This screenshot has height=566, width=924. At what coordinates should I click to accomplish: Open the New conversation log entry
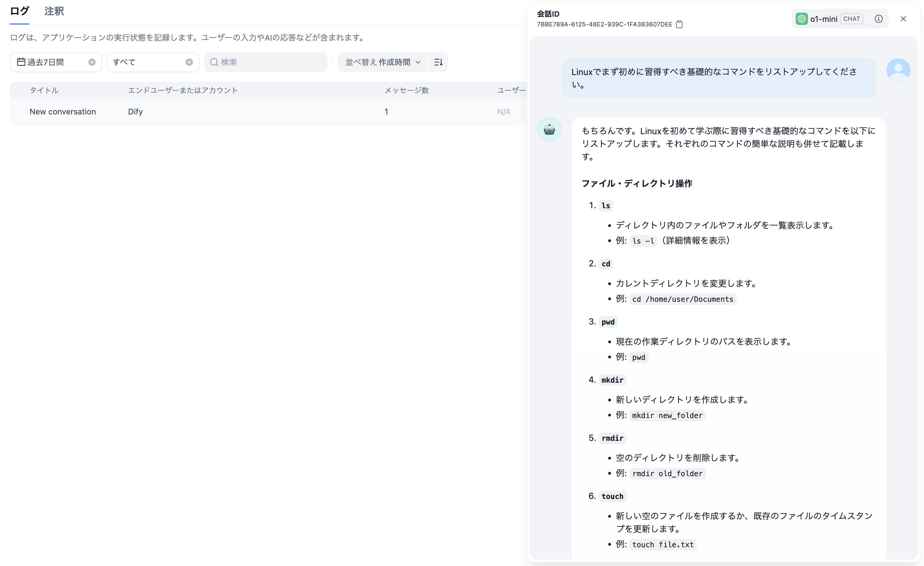click(x=62, y=111)
